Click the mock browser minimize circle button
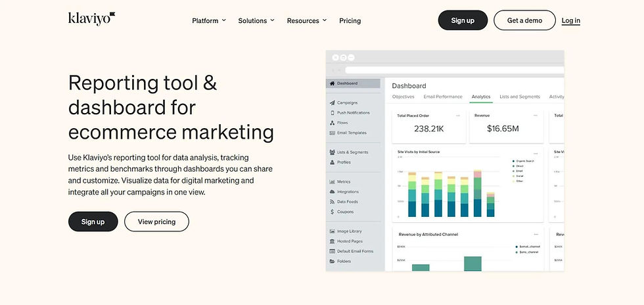The width and height of the screenshot is (644, 305). click(351, 58)
